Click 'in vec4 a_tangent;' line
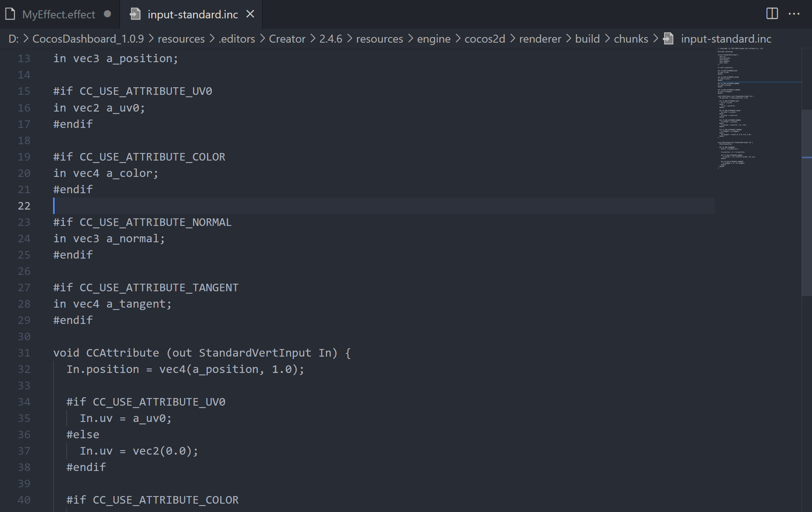 pos(112,304)
